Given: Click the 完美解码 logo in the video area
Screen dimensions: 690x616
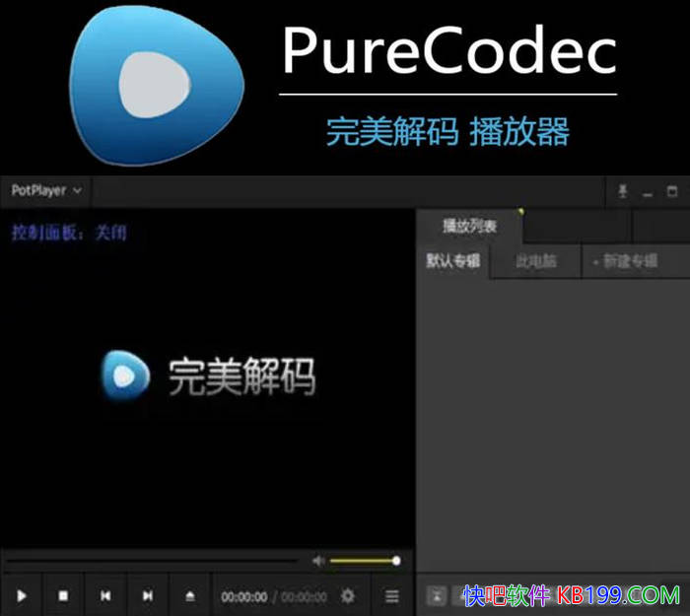Looking at the screenshot, I should pyautogui.click(x=209, y=376).
